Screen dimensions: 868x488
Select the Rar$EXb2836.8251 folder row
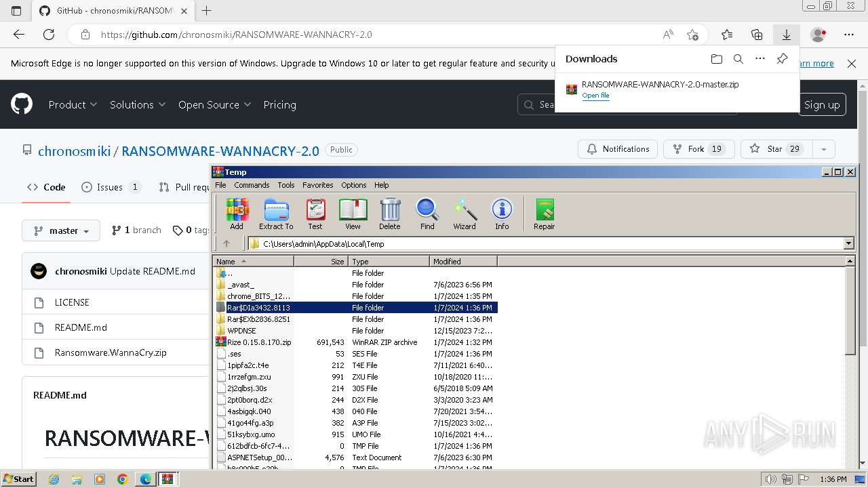[355, 319]
